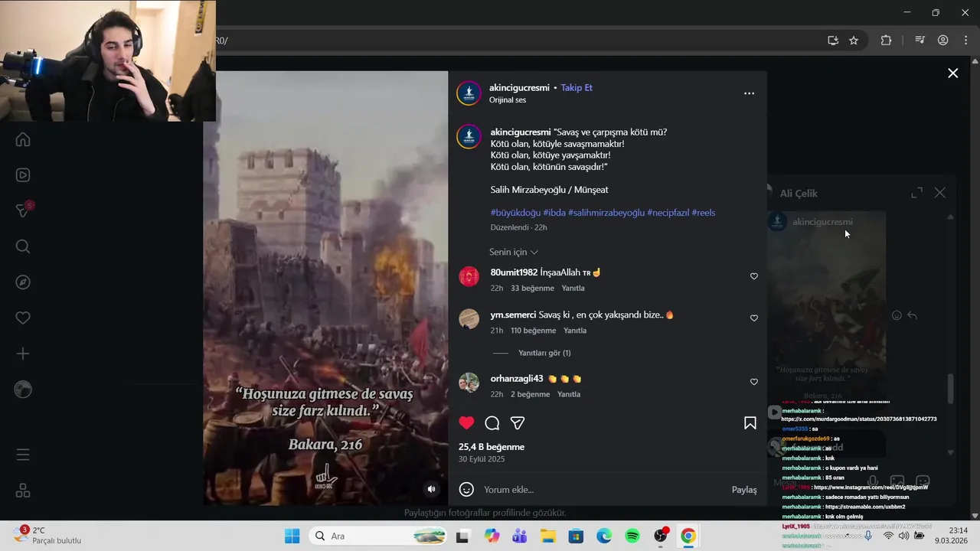Screen dimensions: 980x551
Task: Reply to ym.semerci with Yanıtla
Action: pos(575,331)
